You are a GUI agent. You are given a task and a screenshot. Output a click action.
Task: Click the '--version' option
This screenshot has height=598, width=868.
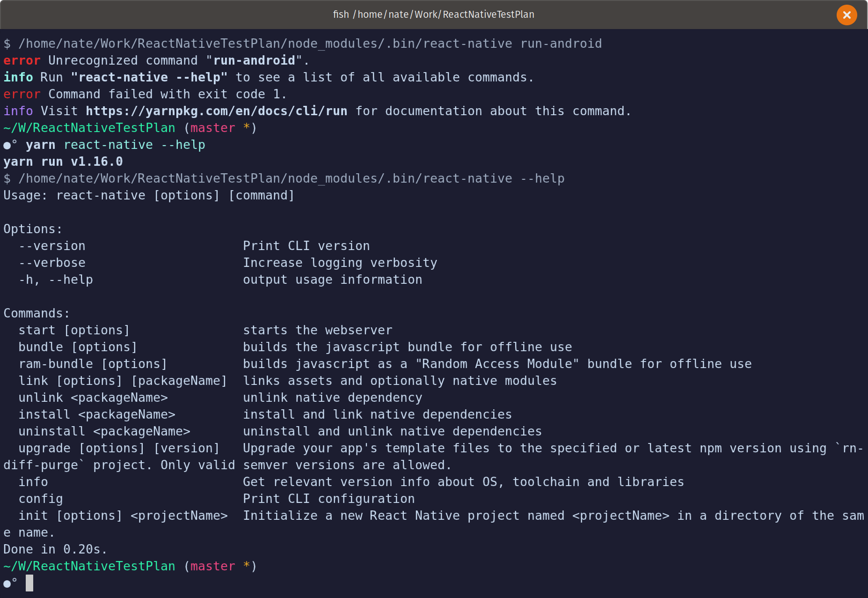52,246
